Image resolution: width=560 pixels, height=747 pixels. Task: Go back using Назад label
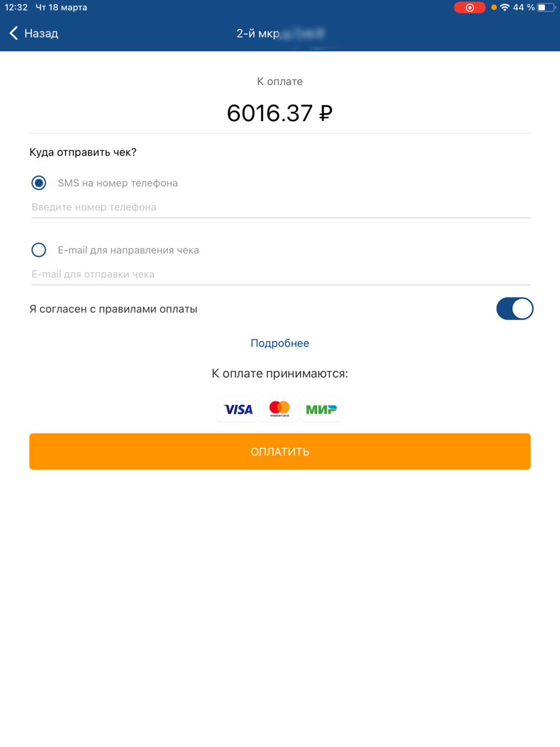[41, 33]
